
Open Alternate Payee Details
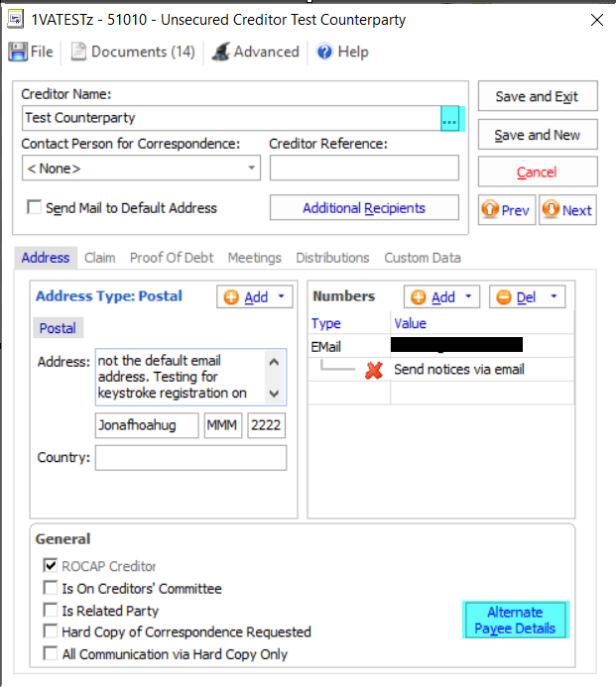[515, 621]
